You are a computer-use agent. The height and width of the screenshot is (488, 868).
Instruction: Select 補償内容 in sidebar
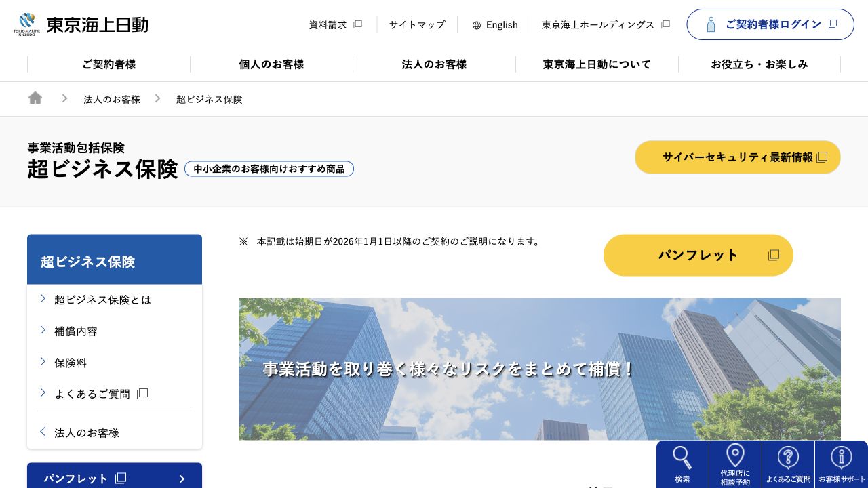76,331
